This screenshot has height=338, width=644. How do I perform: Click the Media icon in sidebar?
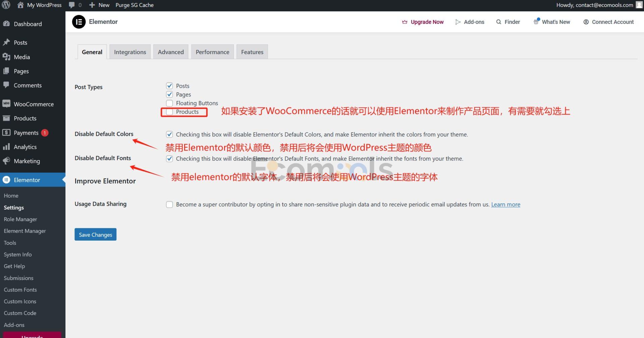tap(6, 57)
